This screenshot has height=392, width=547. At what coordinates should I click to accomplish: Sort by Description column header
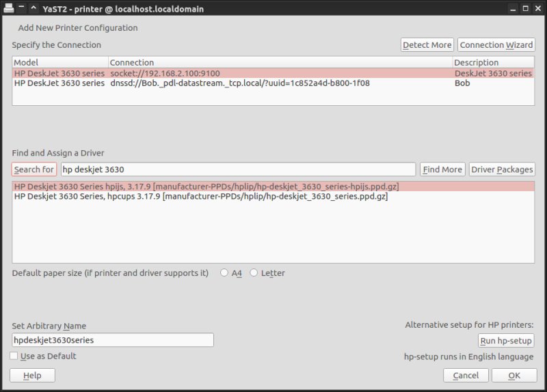tap(493, 62)
